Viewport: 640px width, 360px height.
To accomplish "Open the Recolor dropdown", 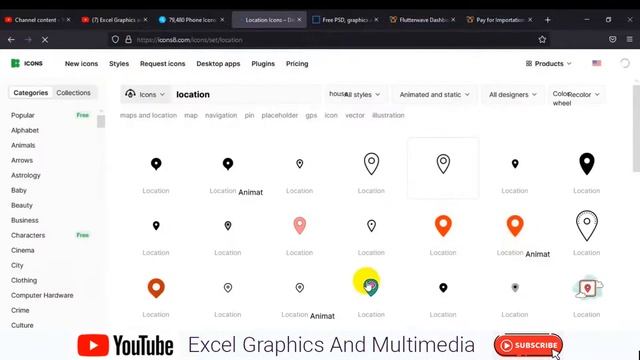I will (x=584, y=95).
